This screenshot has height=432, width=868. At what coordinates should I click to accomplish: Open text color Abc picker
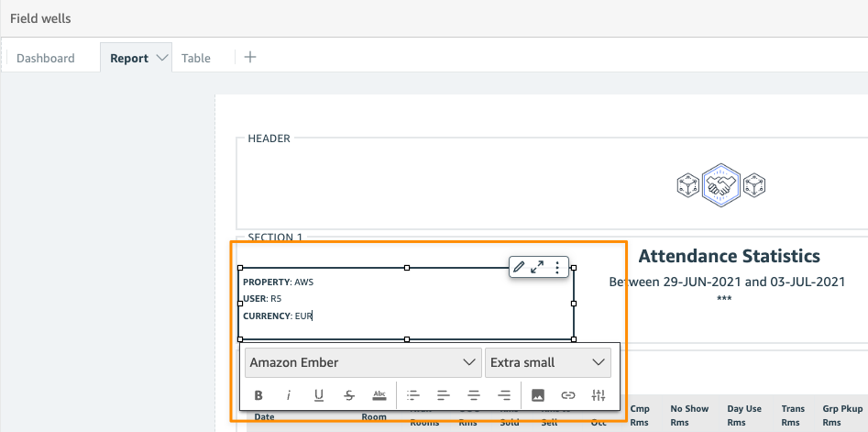[x=379, y=395]
